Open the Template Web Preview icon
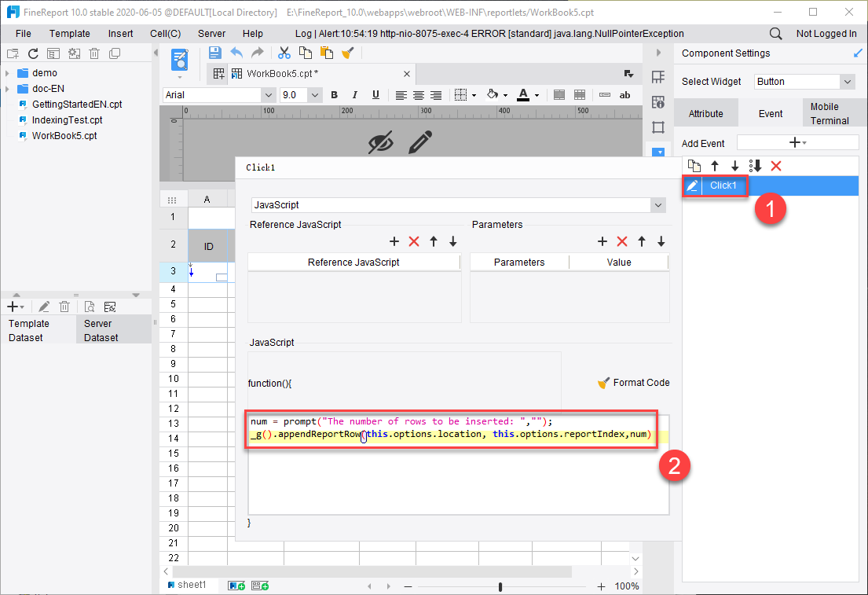Screen dimensions: 868x595 (178, 59)
